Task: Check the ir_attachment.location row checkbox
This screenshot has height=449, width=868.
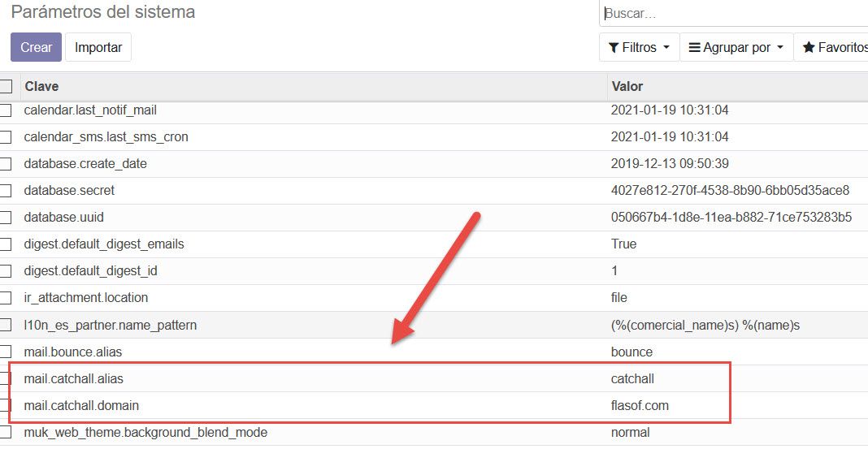Action: pyautogui.click(x=6, y=297)
